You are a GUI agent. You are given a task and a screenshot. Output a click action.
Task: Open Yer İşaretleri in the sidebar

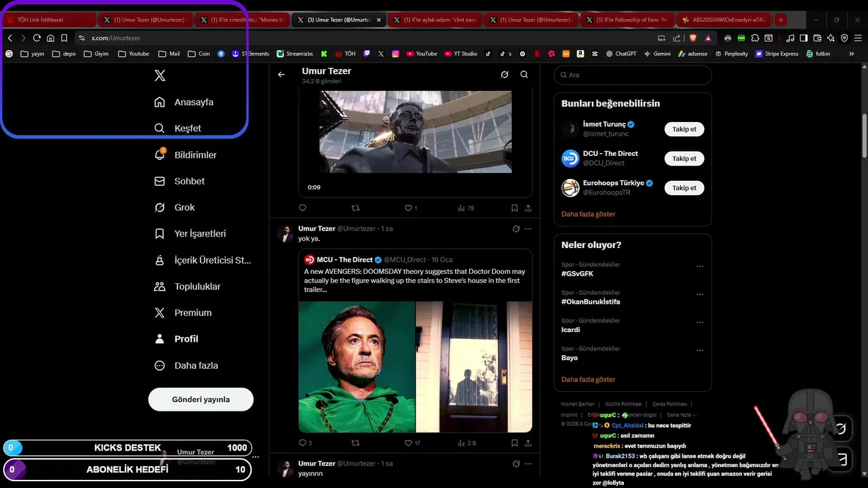pos(191,234)
